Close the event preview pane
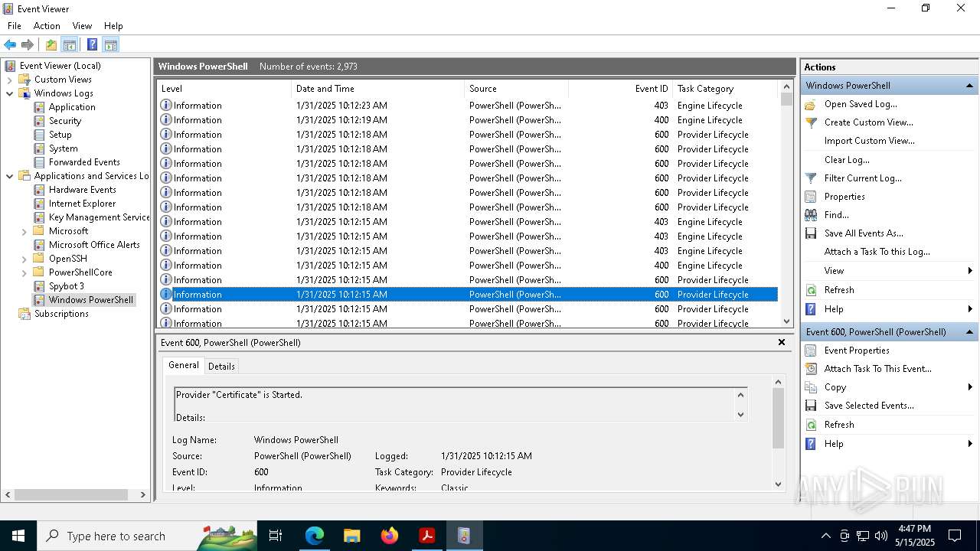 click(x=782, y=342)
